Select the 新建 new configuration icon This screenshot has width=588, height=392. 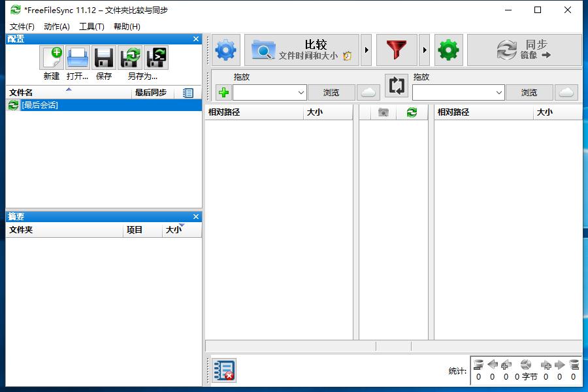point(51,58)
